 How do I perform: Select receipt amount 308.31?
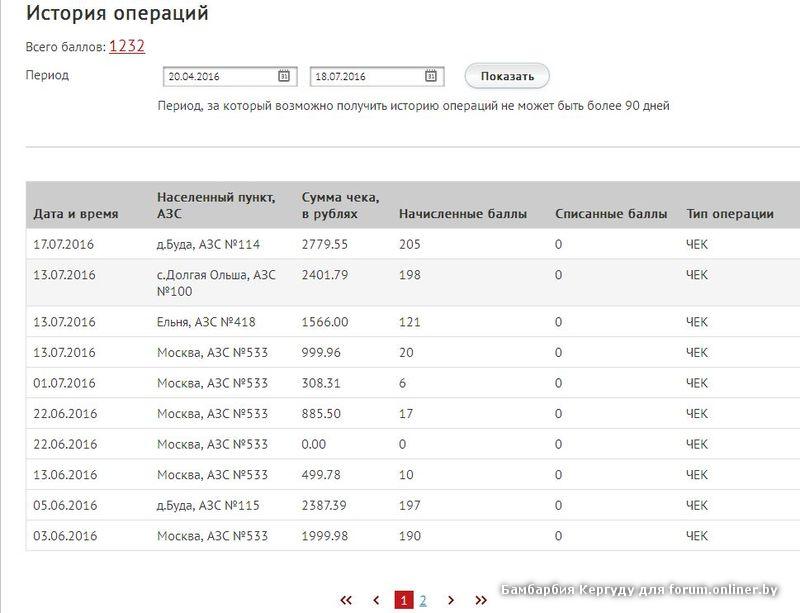click(x=321, y=383)
